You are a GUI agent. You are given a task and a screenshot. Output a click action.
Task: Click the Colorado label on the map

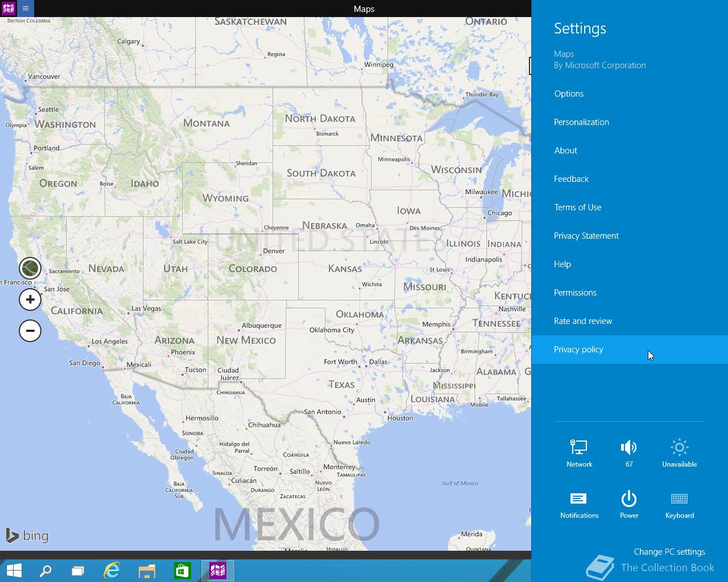pos(253,269)
